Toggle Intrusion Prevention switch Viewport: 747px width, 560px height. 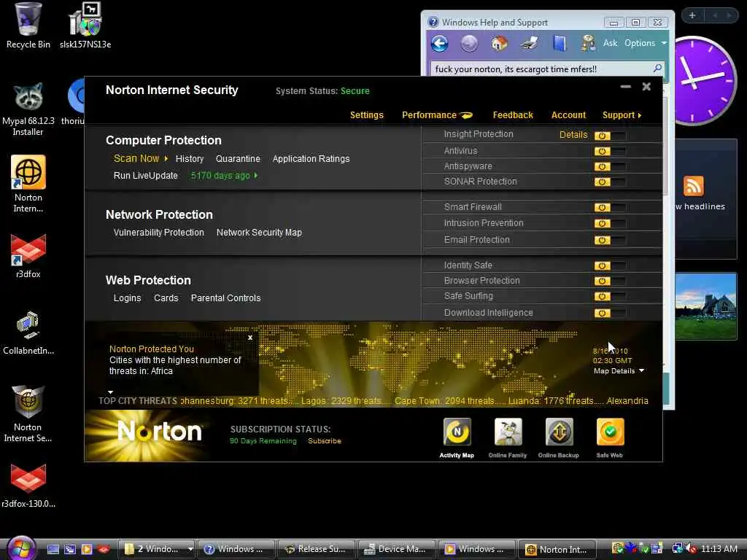click(610, 223)
